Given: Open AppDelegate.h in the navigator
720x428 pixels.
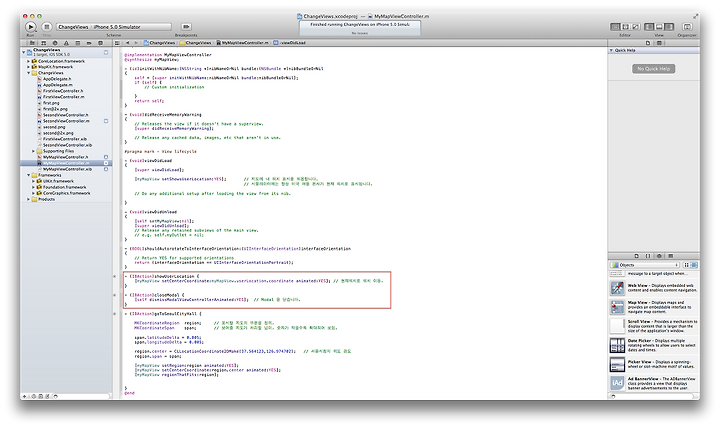Looking at the screenshot, I should click(57, 79).
